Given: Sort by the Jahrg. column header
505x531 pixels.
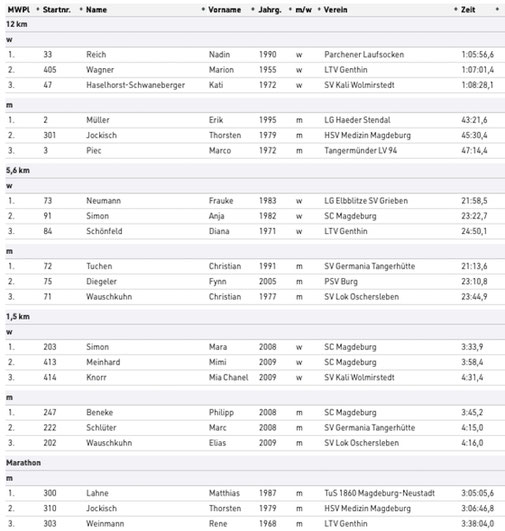Looking at the screenshot, I should coord(270,10).
